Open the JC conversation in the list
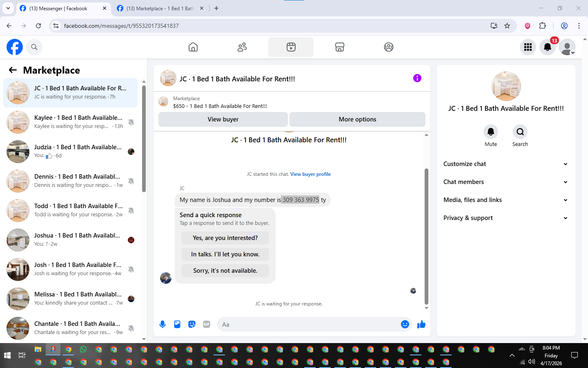The width and height of the screenshot is (588, 368). (71, 93)
